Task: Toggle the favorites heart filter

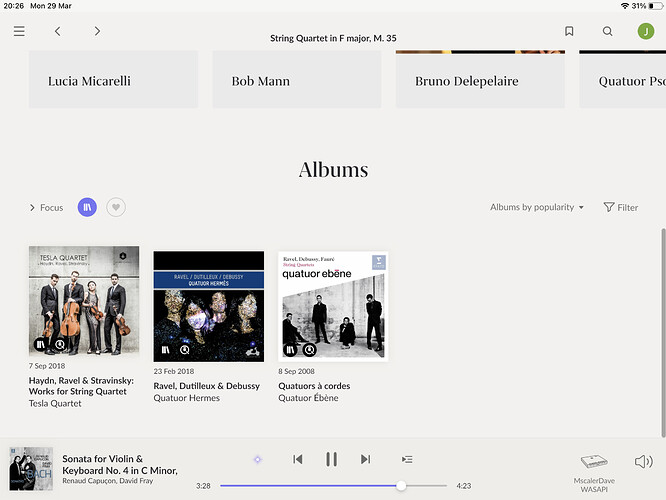Action: (x=116, y=207)
